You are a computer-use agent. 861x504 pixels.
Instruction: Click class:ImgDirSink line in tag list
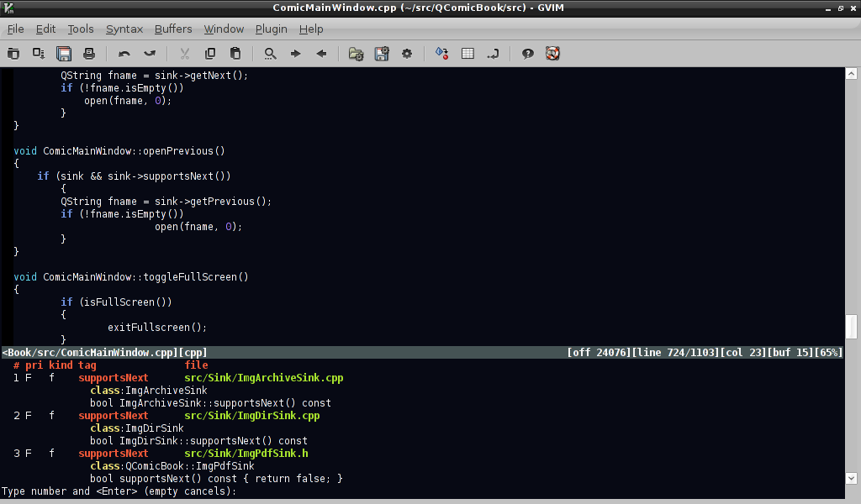click(x=137, y=428)
